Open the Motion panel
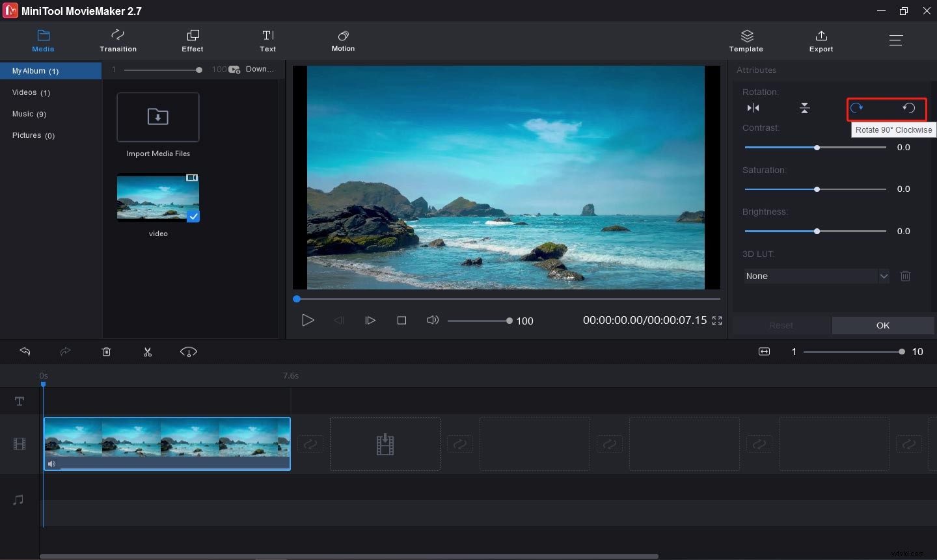Image resolution: width=937 pixels, height=560 pixels. click(x=343, y=40)
